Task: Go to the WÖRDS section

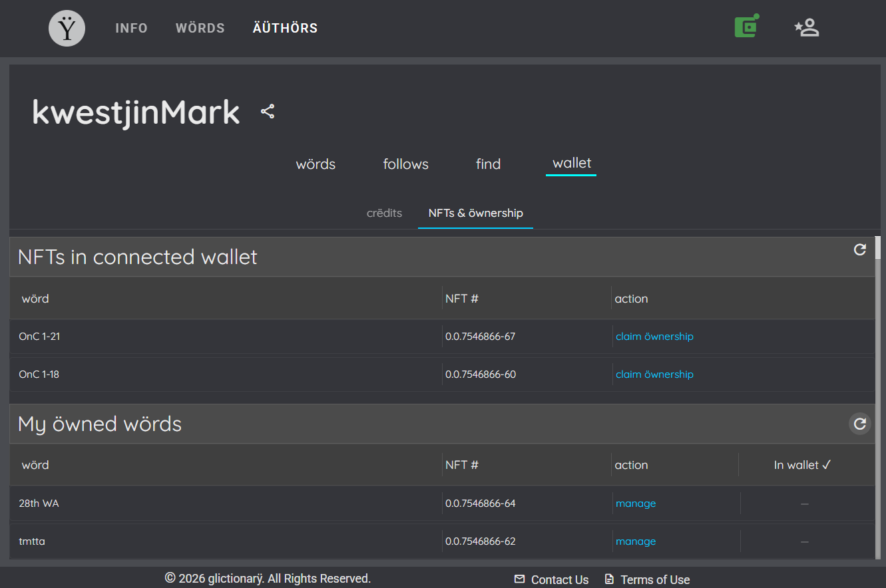Action: pos(200,28)
